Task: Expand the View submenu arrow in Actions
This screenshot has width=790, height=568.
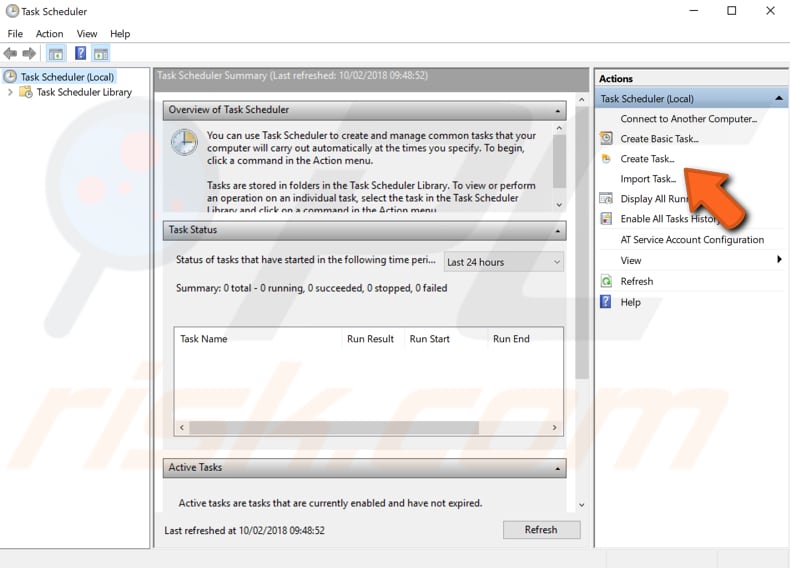Action: click(x=779, y=260)
